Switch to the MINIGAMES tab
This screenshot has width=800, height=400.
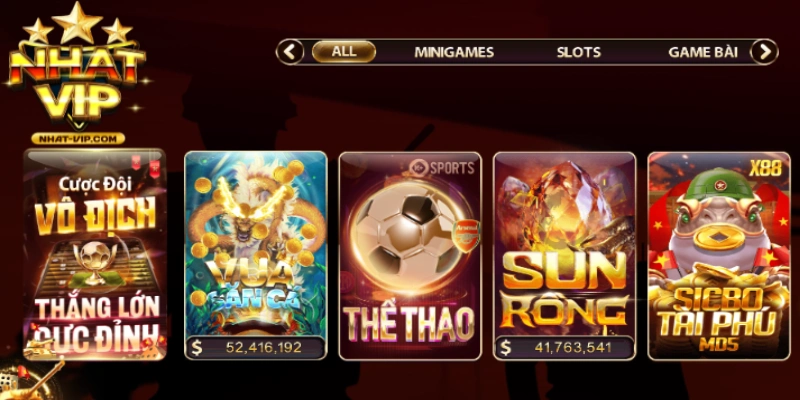pos(454,52)
